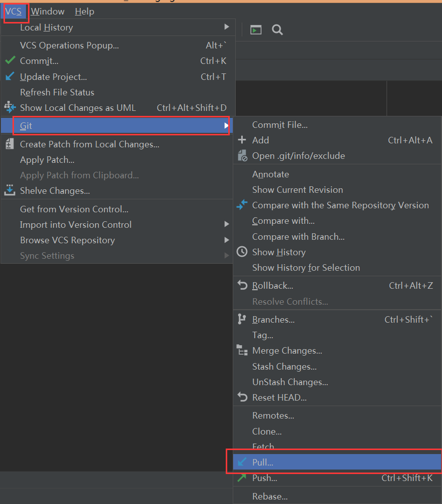Select Commit... menu item
This screenshot has width=442, height=504.
[x=118, y=61]
